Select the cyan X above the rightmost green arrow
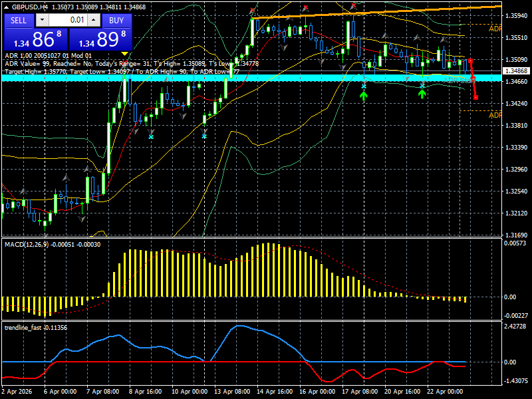 click(422, 86)
